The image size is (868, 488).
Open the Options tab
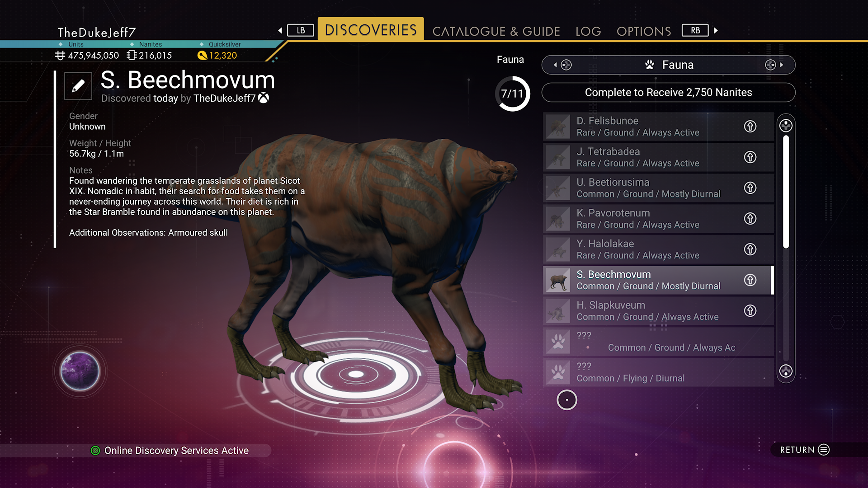coord(644,31)
